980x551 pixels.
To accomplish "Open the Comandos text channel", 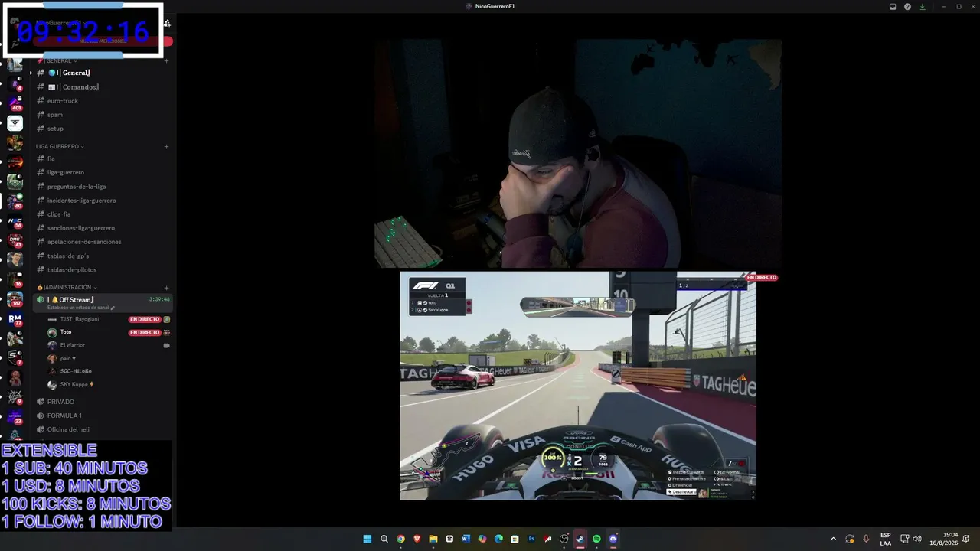I will click(x=103, y=87).
